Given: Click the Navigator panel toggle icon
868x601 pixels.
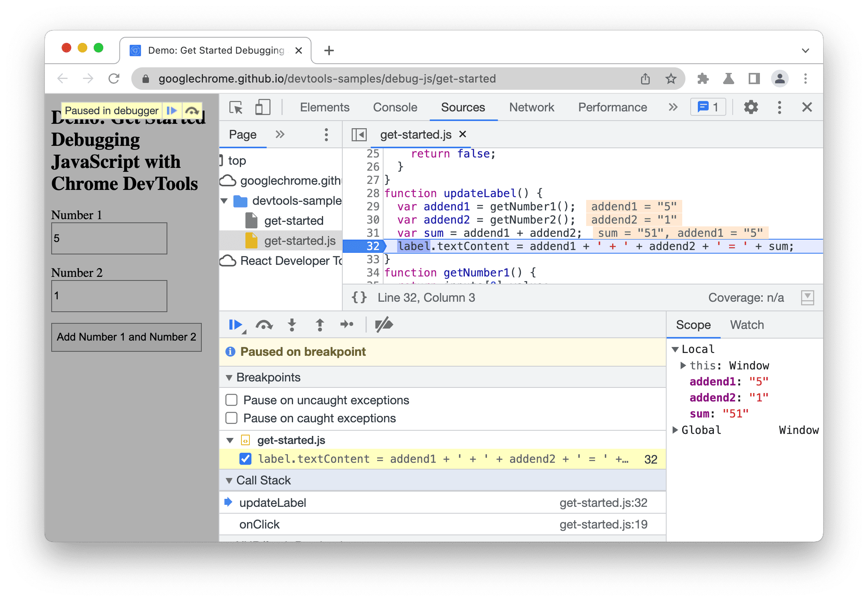Looking at the screenshot, I should point(359,135).
